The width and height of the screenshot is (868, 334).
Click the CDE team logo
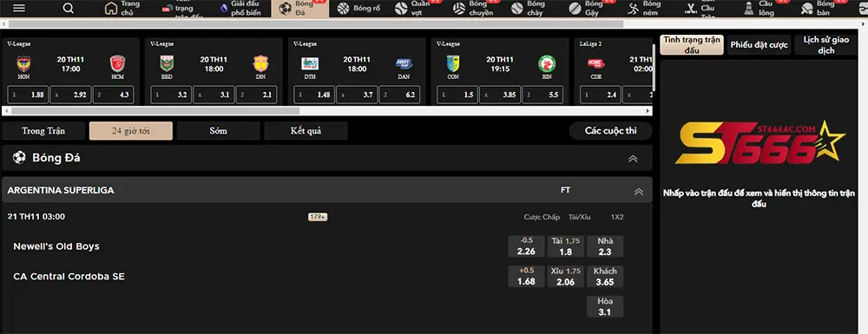(x=596, y=63)
